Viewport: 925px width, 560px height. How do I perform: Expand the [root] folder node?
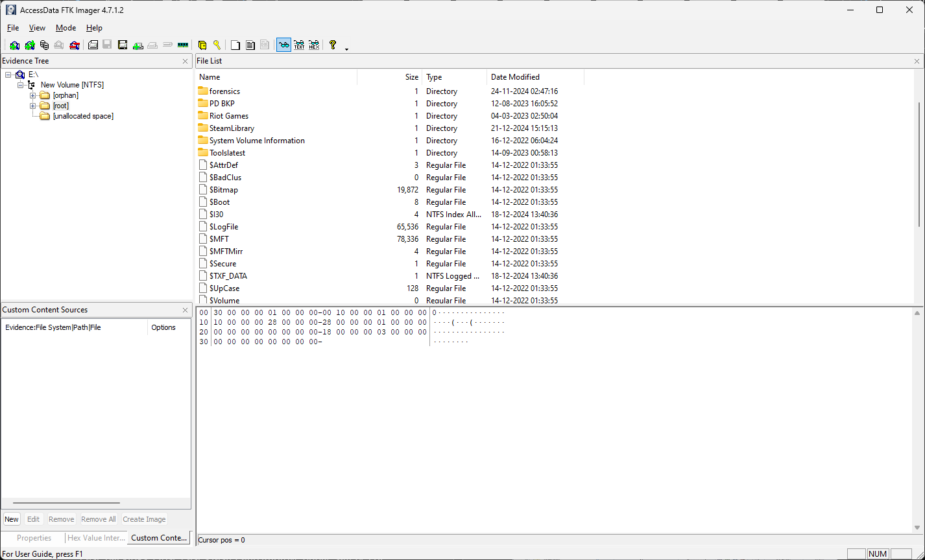(33, 106)
